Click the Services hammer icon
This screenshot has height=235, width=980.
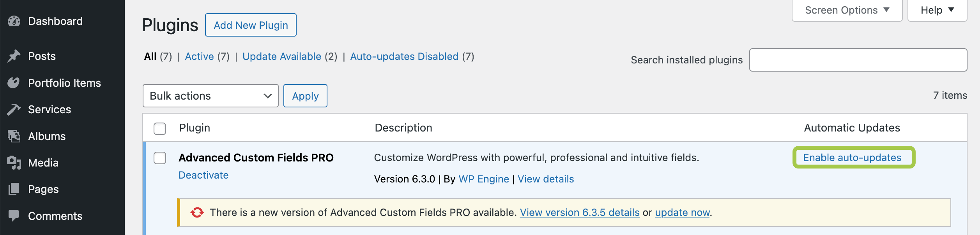14,110
